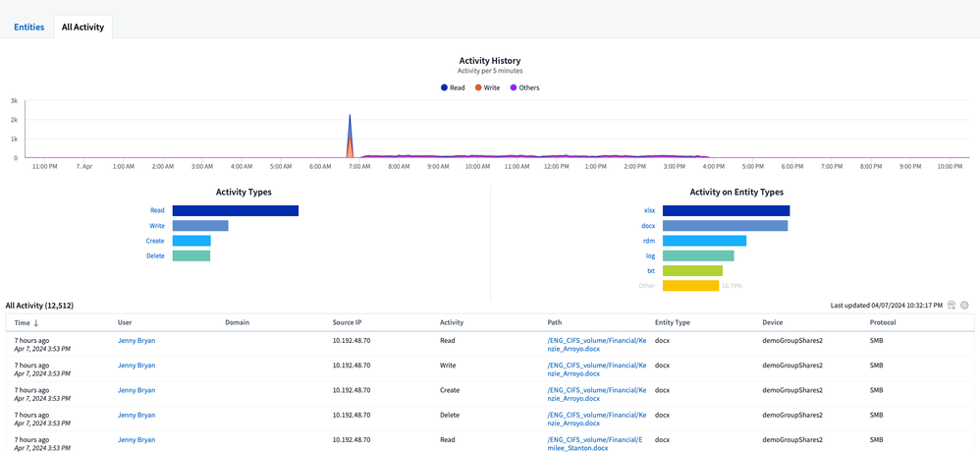Screen dimensions: 980x452
Task: Select the All Activity tab
Action: click(x=82, y=27)
